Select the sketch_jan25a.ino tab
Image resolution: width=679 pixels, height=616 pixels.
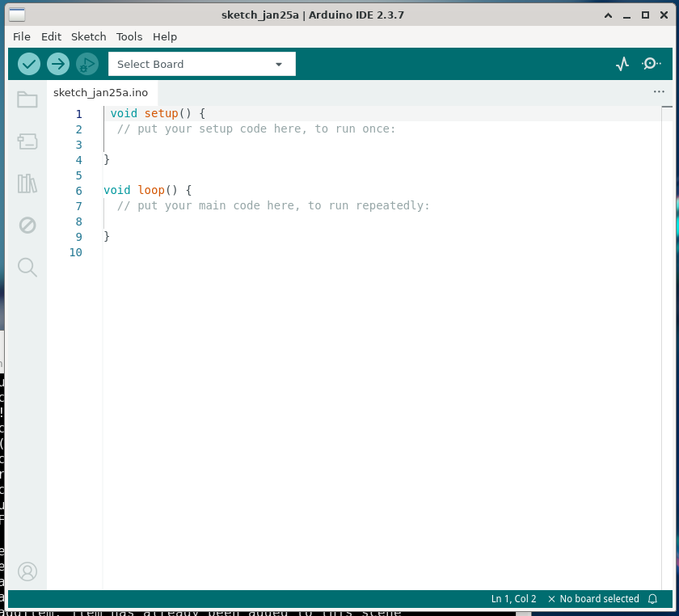(x=100, y=92)
